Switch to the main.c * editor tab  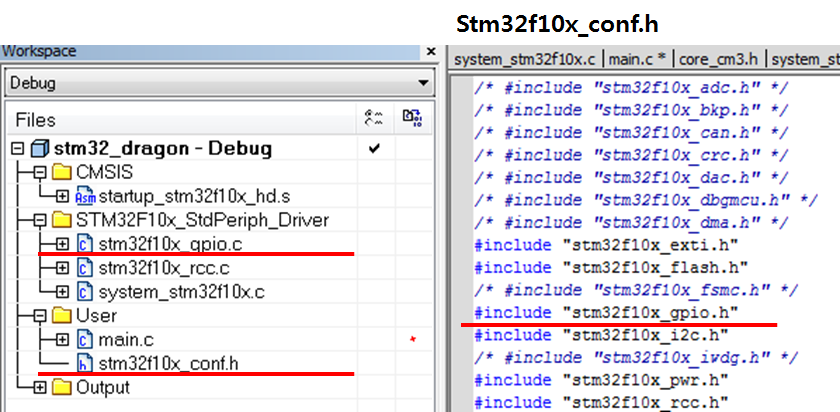point(636,59)
